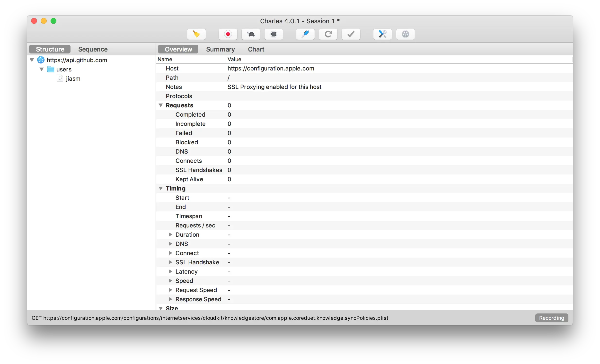The height and width of the screenshot is (364, 600).
Task: Click the checkmark validate icon
Action: pos(351,34)
